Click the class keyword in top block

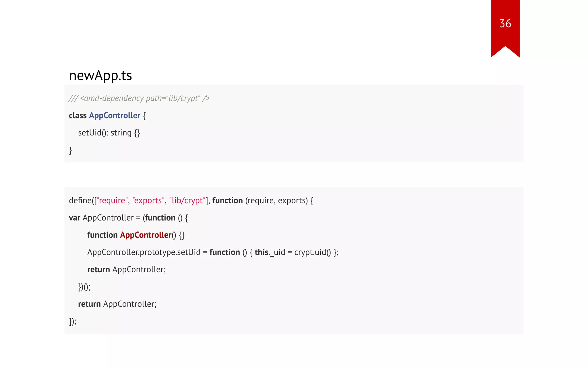click(x=78, y=116)
